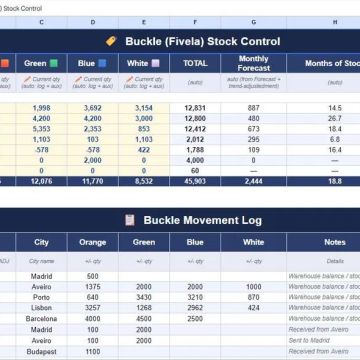
Task: Select column D header
Action: (x=93, y=22)
